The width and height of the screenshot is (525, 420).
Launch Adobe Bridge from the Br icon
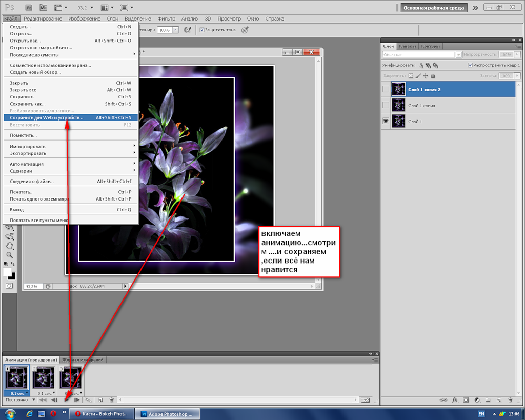29,8
